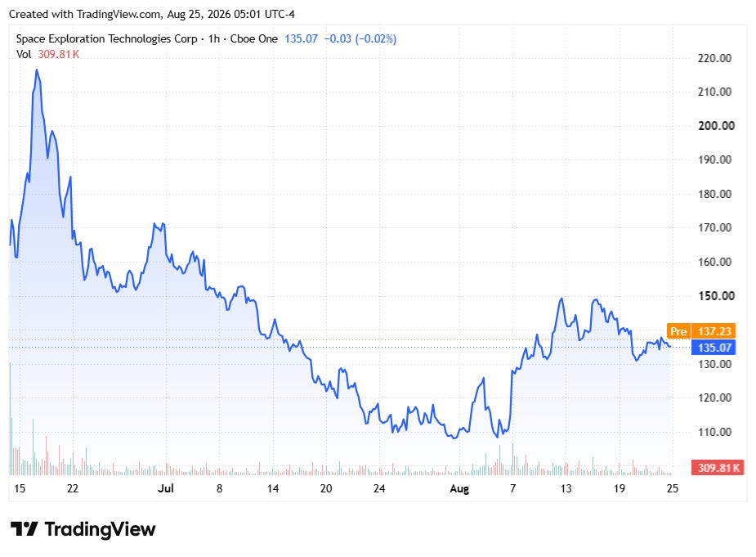Click the TradingView logo icon
This screenshot has width=756, height=557.
coord(24,529)
